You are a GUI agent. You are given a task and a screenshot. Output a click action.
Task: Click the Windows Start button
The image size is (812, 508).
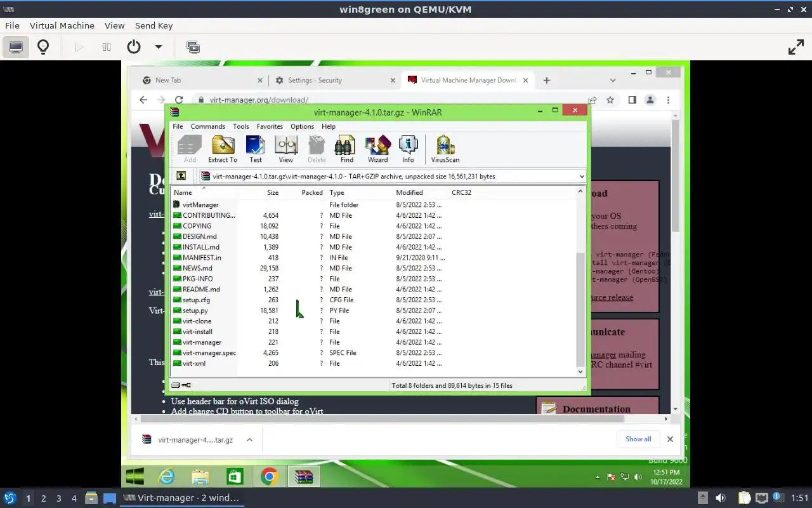coord(134,476)
